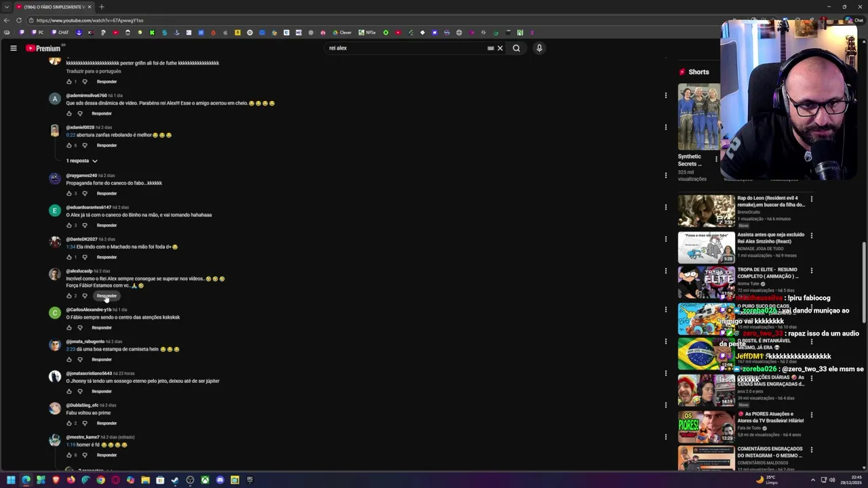The image size is (868, 488).
Task: Launch Chrome from the taskbar
Action: (100, 480)
